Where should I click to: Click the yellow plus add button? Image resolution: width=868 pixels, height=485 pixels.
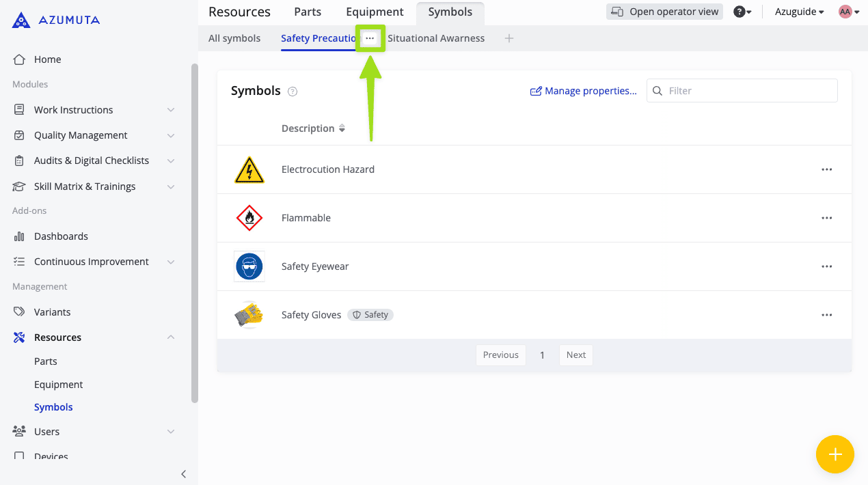click(x=835, y=454)
